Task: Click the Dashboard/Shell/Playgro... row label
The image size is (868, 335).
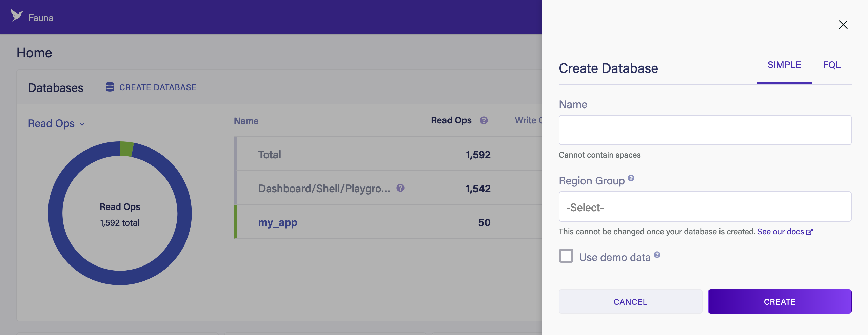Action: pyautogui.click(x=324, y=189)
